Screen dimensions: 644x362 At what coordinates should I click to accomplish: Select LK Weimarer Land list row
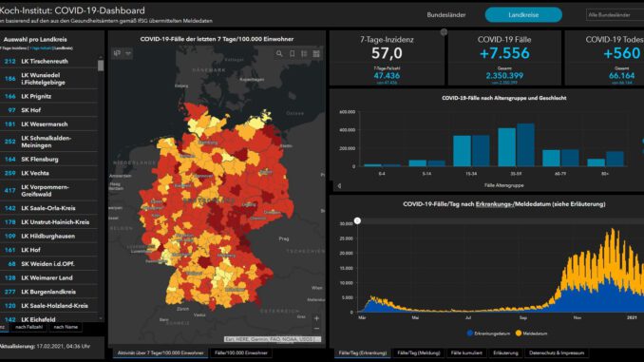48,277
